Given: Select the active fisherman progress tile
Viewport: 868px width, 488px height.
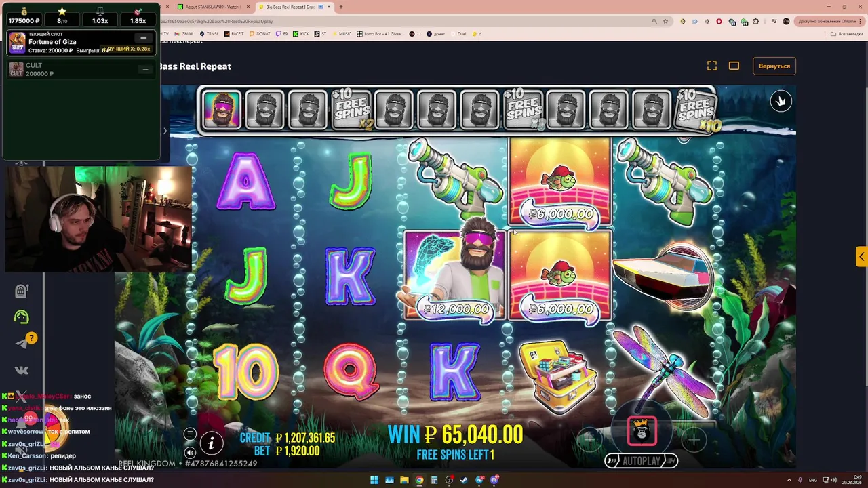Looking at the screenshot, I should point(222,109).
